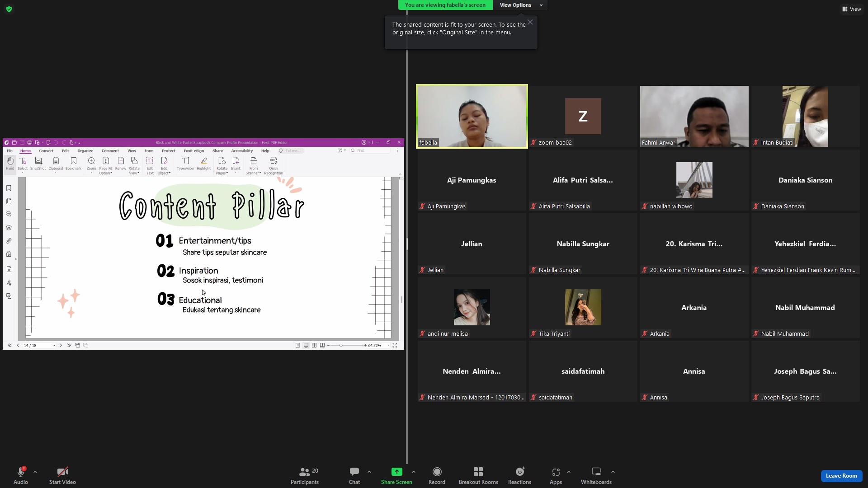868x488 pixels.
Task: Add a Bookmark in Foxit toolbar
Action: 73,164
